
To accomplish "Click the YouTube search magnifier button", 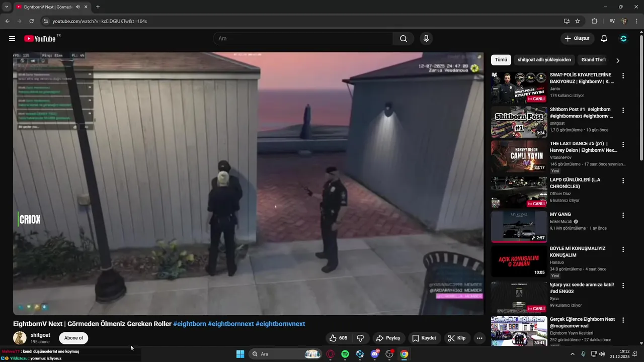I will click(404, 39).
